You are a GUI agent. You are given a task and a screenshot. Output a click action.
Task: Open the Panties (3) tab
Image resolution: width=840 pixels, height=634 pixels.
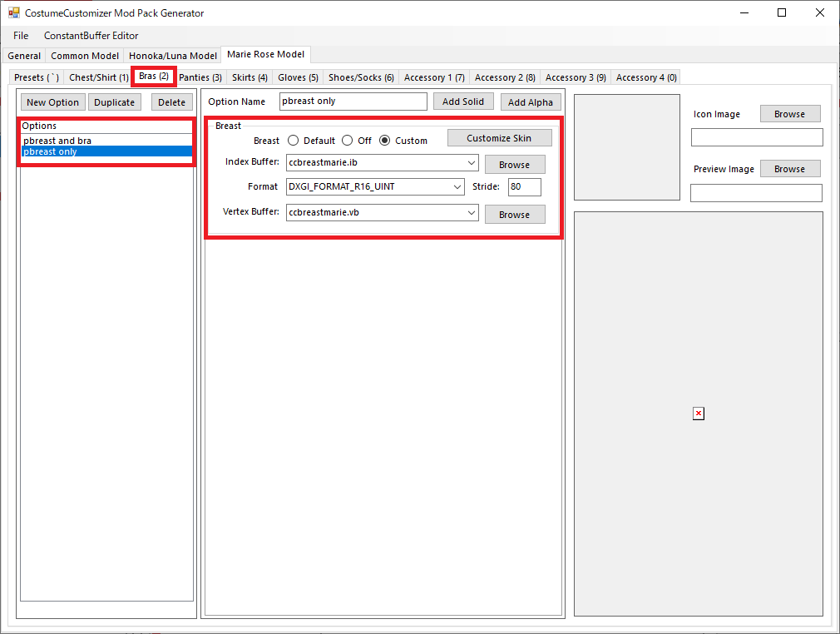click(200, 77)
